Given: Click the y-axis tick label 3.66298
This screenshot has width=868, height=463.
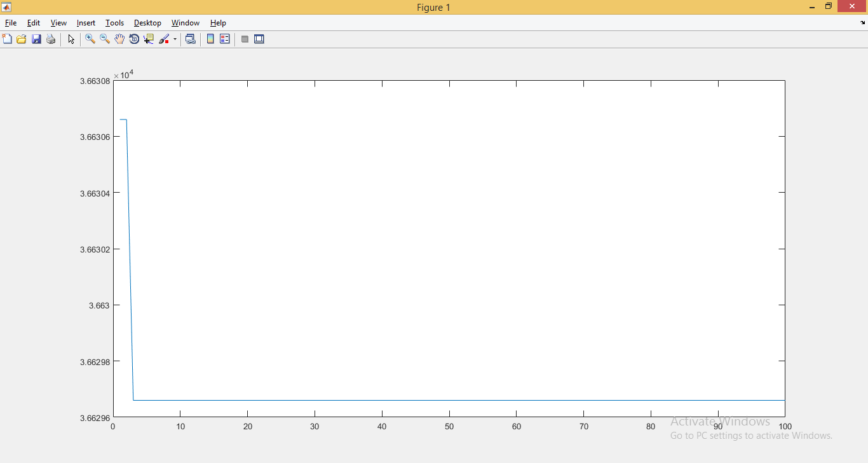Looking at the screenshot, I should [x=94, y=362].
